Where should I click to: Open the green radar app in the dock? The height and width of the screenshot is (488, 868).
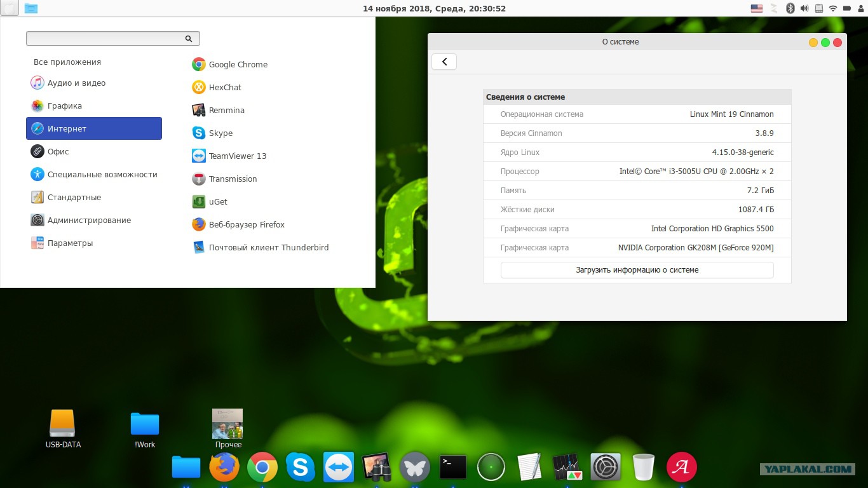coord(491,468)
